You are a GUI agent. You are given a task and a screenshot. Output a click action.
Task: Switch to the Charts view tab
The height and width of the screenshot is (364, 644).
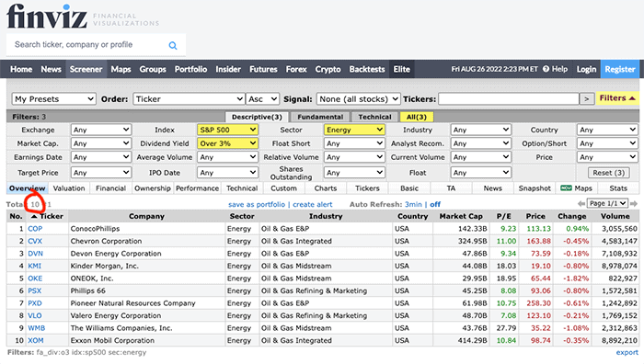pos(326,188)
